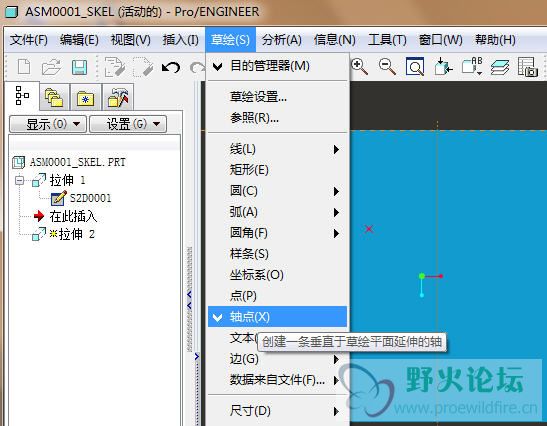Click the Undo arrow icon
Image resolution: width=547 pixels, height=426 pixels.
(x=171, y=67)
